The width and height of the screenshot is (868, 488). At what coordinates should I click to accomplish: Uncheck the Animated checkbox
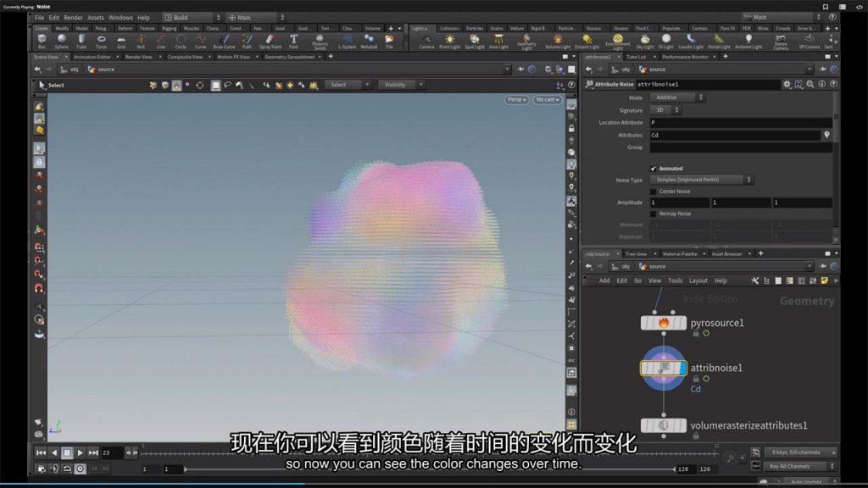pos(654,169)
